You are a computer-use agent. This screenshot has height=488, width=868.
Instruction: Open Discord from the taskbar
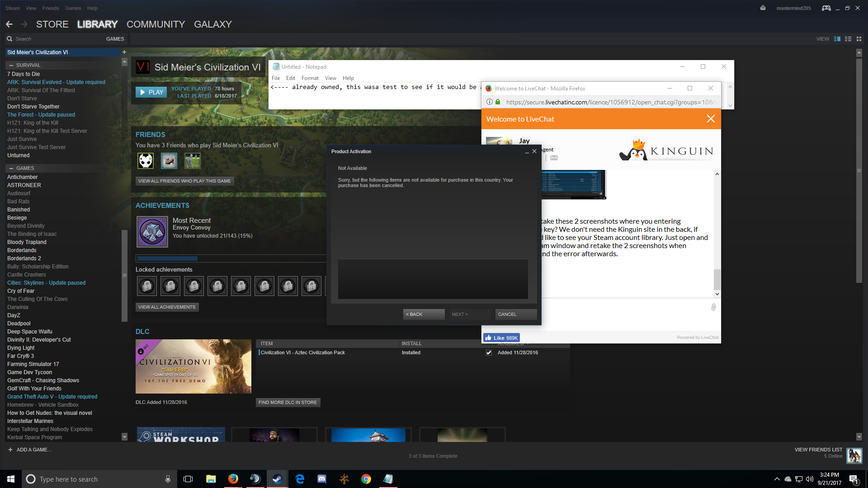pyautogui.click(x=322, y=479)
